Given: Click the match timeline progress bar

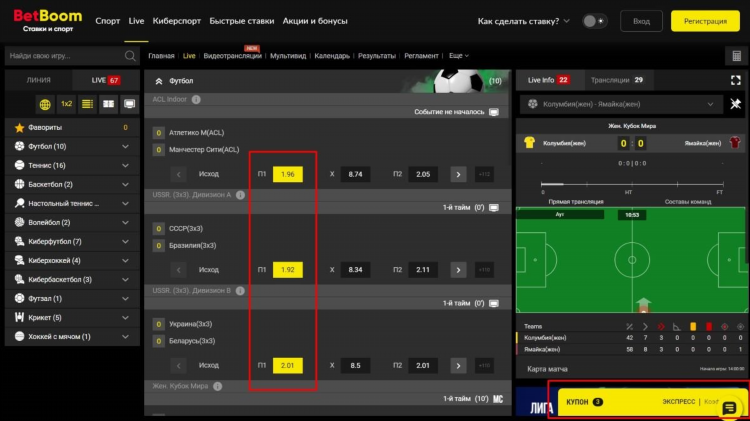Looking at the screenshot, I should (x=632, y=184).
